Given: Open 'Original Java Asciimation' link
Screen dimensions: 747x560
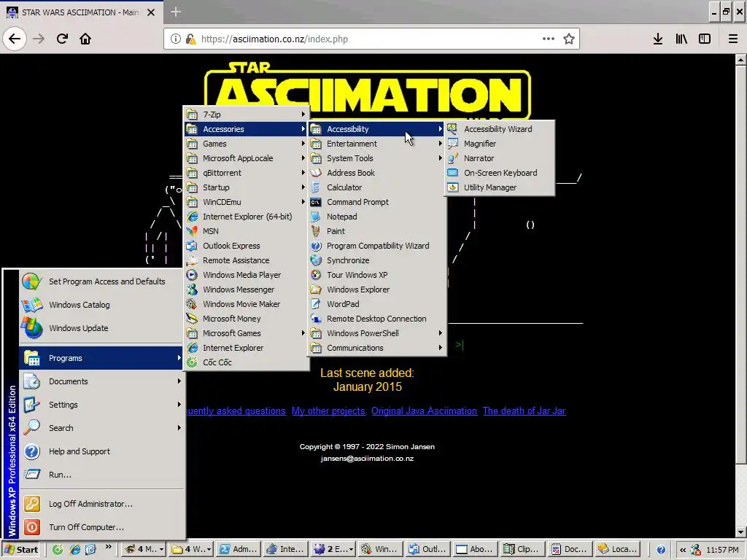Looking at the screenshot, I should pos(424,411).
